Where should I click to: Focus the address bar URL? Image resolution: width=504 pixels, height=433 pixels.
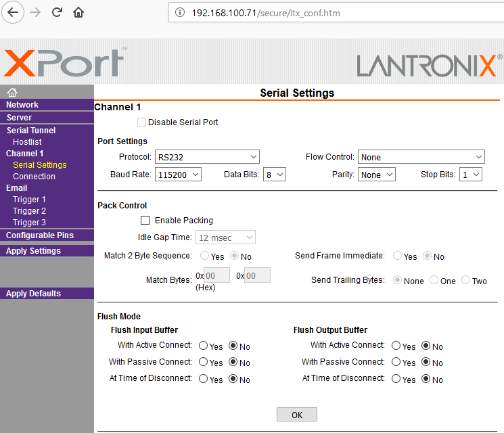pos(338,13)
